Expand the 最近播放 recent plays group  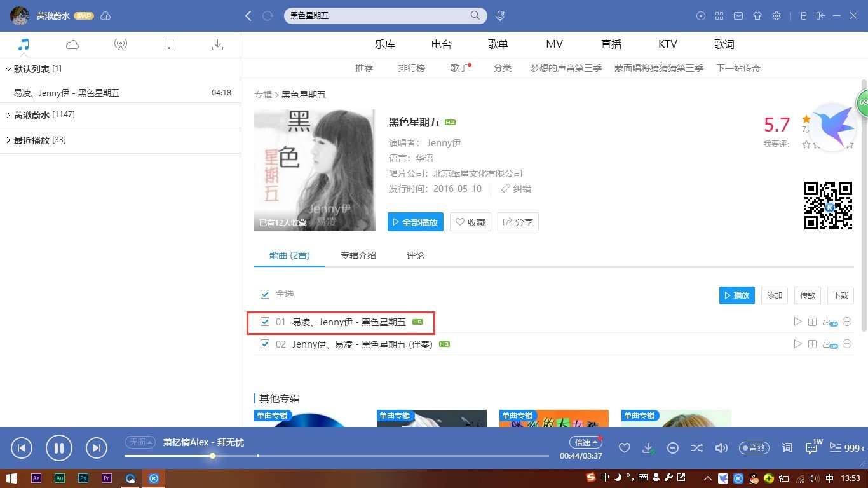click(8, 140)
